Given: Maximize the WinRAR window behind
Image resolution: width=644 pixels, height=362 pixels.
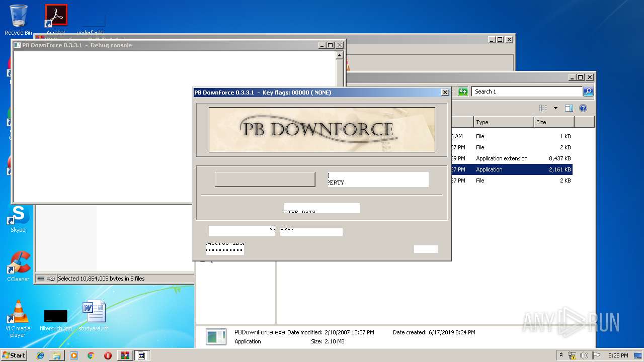Looking at the screenshot, I should pos(500,40).
